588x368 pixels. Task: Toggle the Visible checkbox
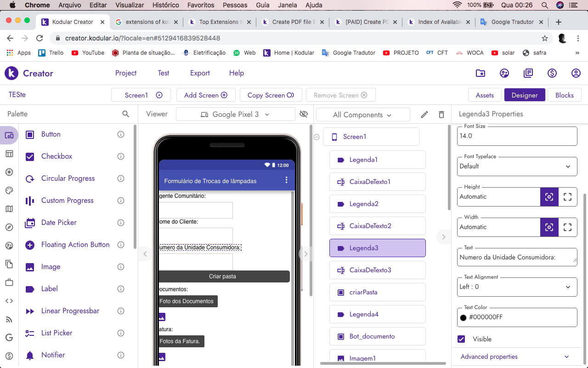point(462,339)
